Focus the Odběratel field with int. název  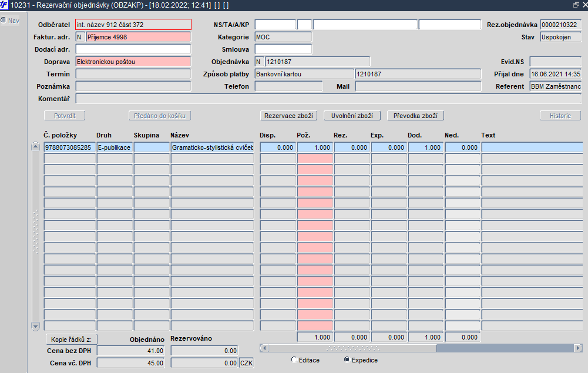[133, 24]
